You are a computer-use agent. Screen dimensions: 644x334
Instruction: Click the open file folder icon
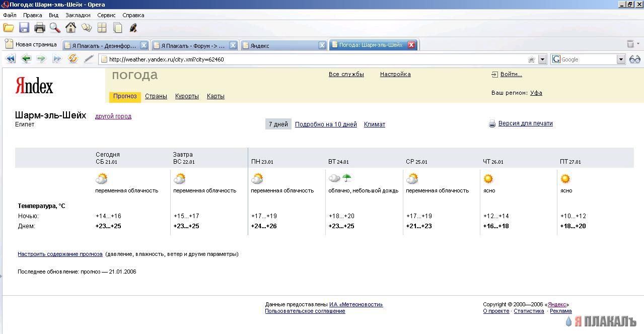(x=9, y=28)
